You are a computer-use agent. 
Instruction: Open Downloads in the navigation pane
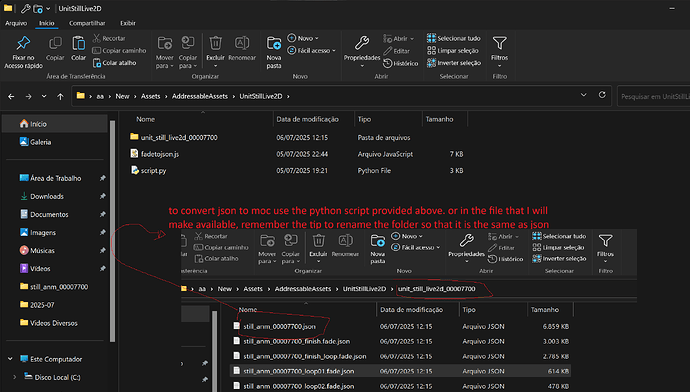click(x=47, y=196)
